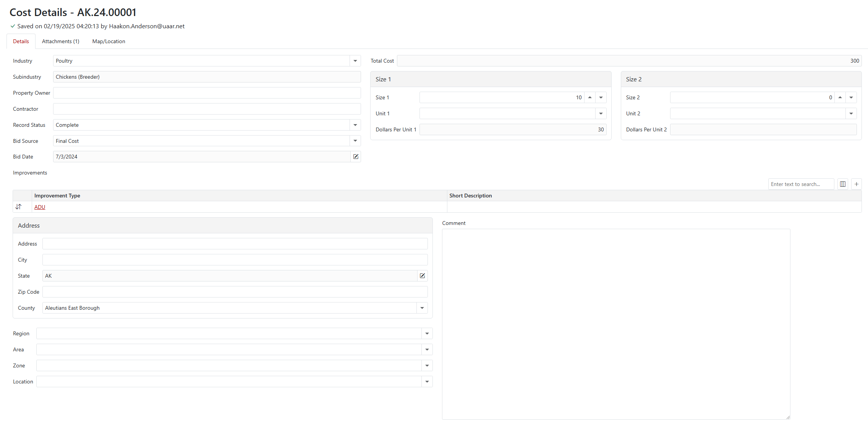This screenshot has height=422, width=868.
Task: Click the State field edit icon
Action: 422,276
